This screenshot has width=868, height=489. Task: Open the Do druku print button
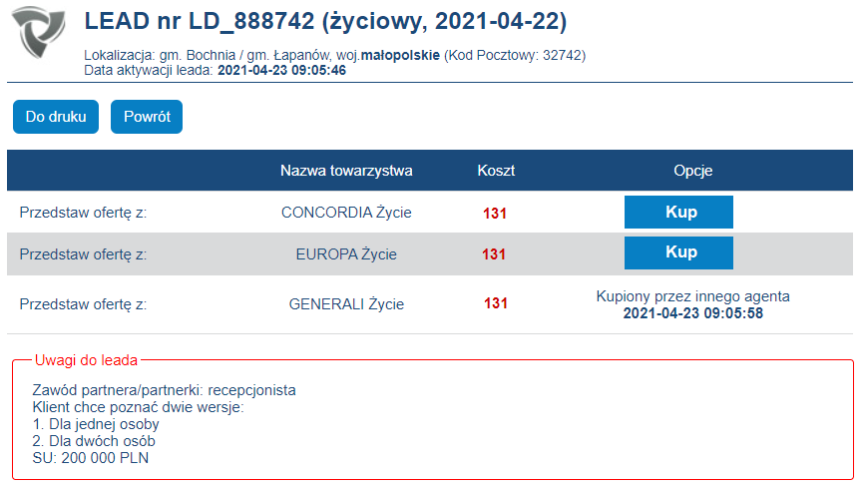(x=56, y=117)
